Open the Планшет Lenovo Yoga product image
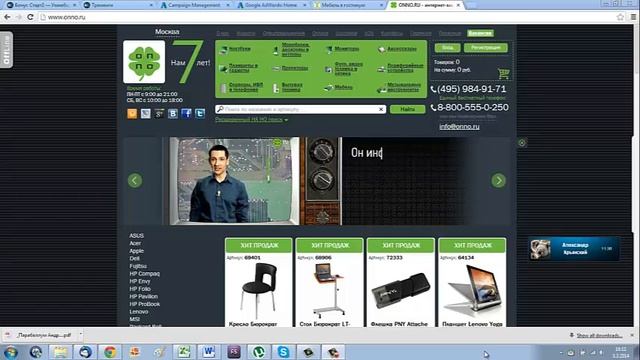Screen dimensions: 640x360 pos(472,291)
